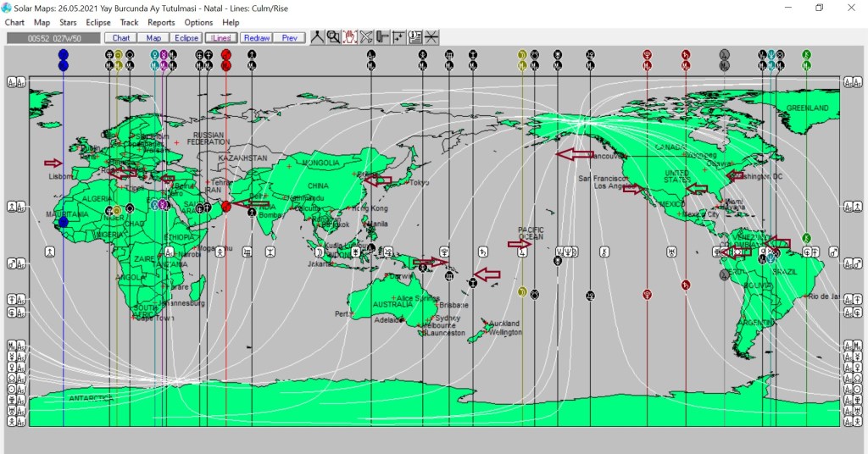868x454 pixels.
Task: Click the Map toolbar button
Action: pos(153,38)
